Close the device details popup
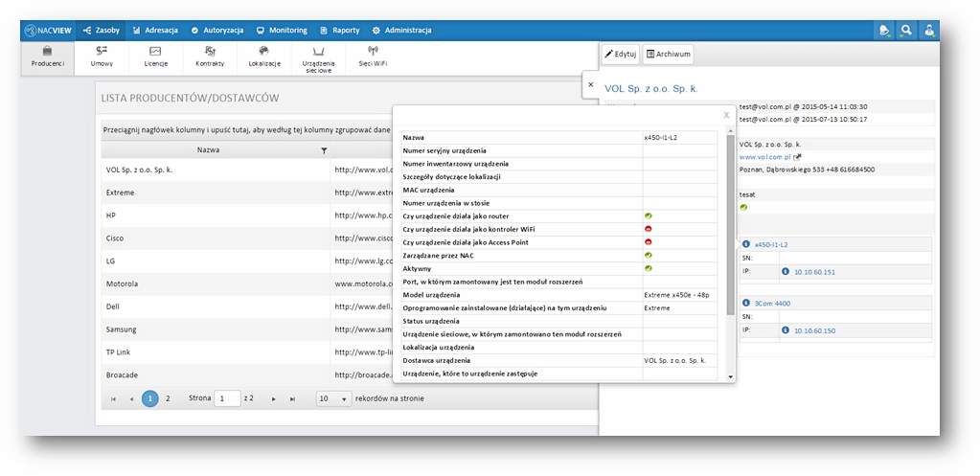The height and width of the screenshot is (476, 980). click(726, 115)
